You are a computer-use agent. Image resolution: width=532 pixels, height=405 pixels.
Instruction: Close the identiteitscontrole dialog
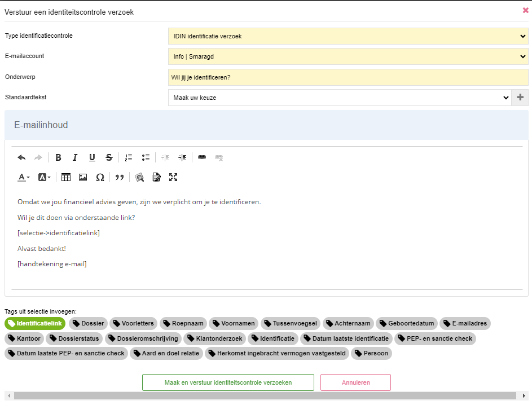pos(526,11)
